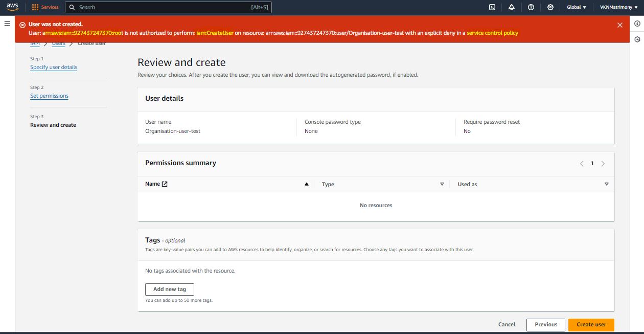The width and height of the screenshot is (644, 334).
Task: Open the Global region dropdown
Action: tap(577, 7)
